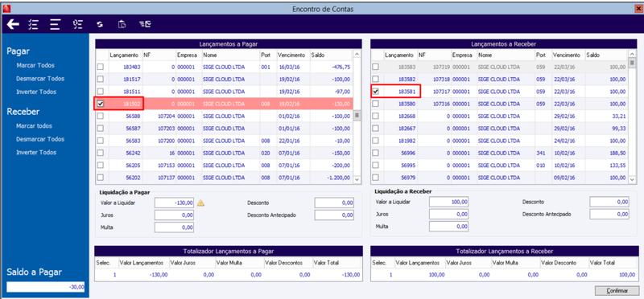
Task: Click the saldo cell 188,50
Action: pos(617,154)
